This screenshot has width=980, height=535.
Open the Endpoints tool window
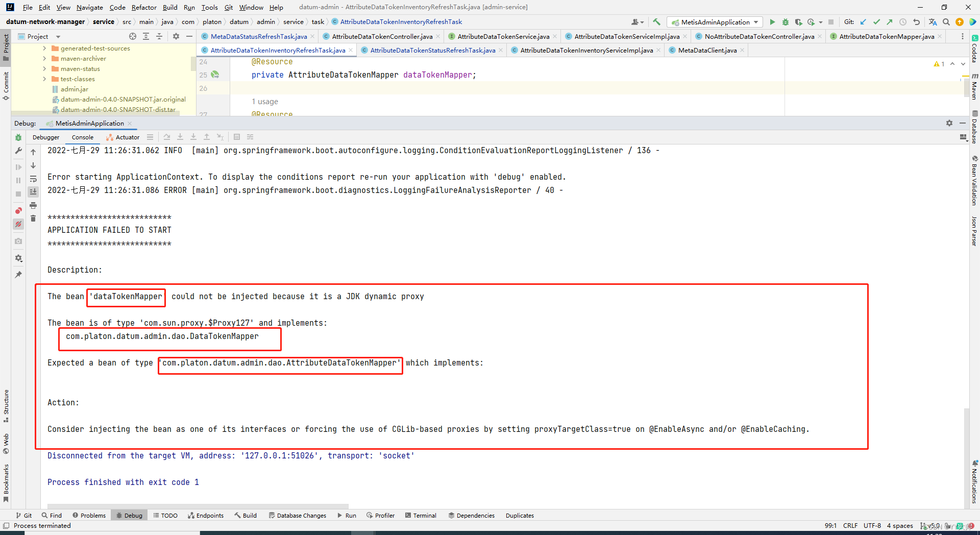(x=206, y=515)
